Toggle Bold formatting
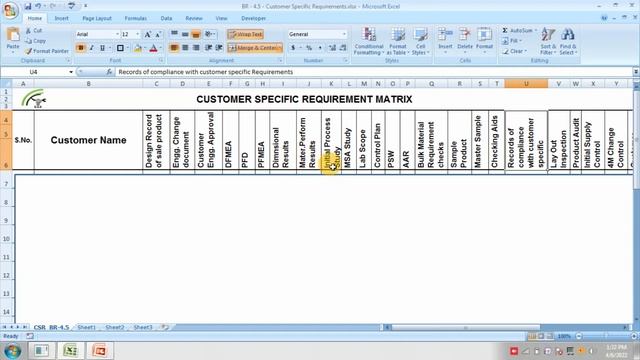This screenshot has width=640, height=360. 80,48
